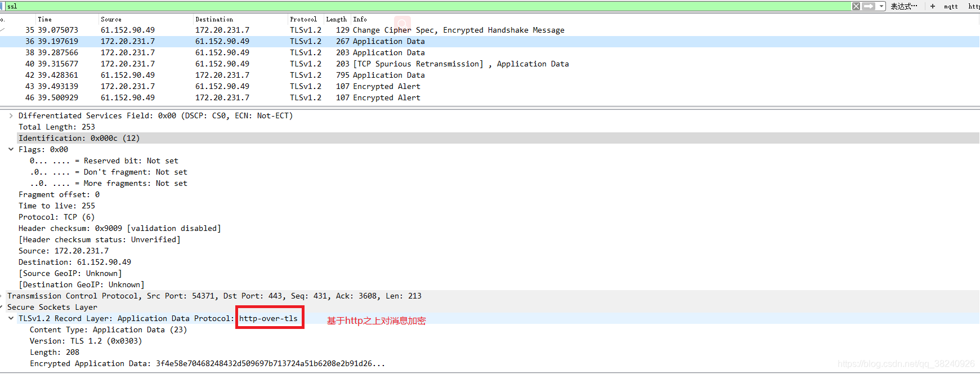The image size is (980, 374).
Task: Select the Reserved bit: Not set line
Action: [104, 161]
